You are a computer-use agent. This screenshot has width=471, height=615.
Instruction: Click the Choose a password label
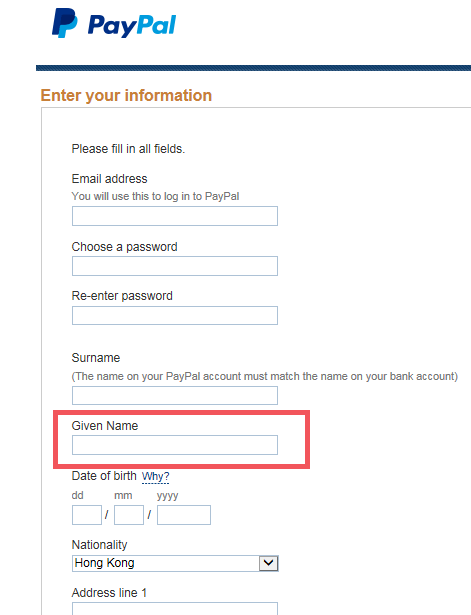click(124, 247)
